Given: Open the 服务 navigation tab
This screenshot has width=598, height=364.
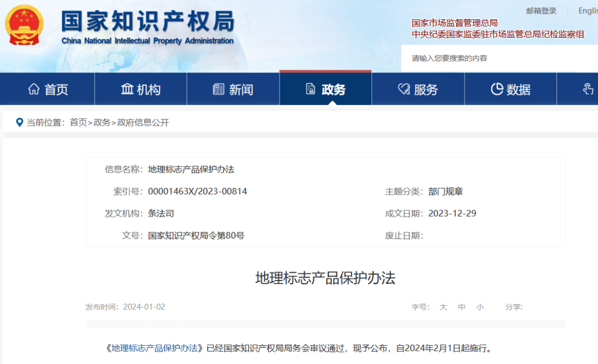Looking at the screenshot, I should [x=418, y=89].
